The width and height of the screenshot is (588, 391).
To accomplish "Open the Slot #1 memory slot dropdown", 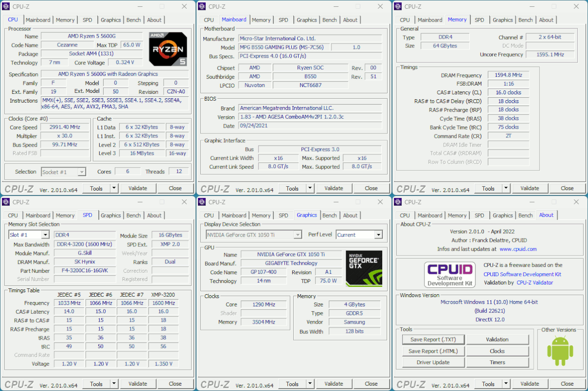I will pos(45,235).
